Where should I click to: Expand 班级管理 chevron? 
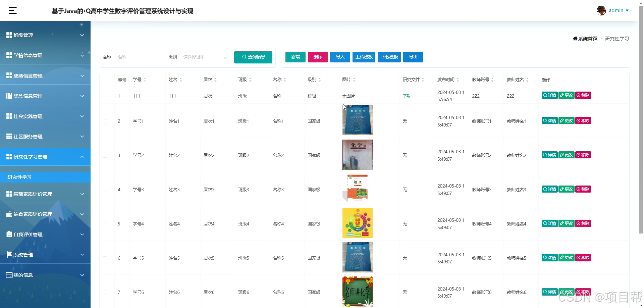(82, 35)
